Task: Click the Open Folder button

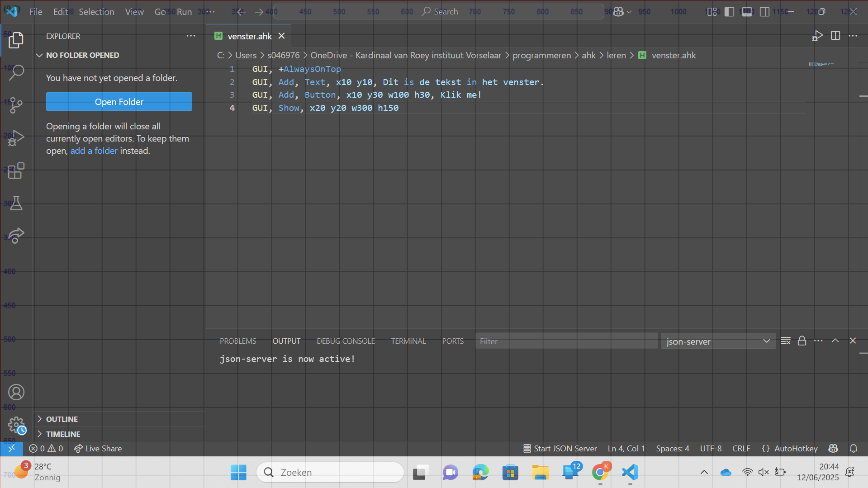Action: click(x=119, y=102)
